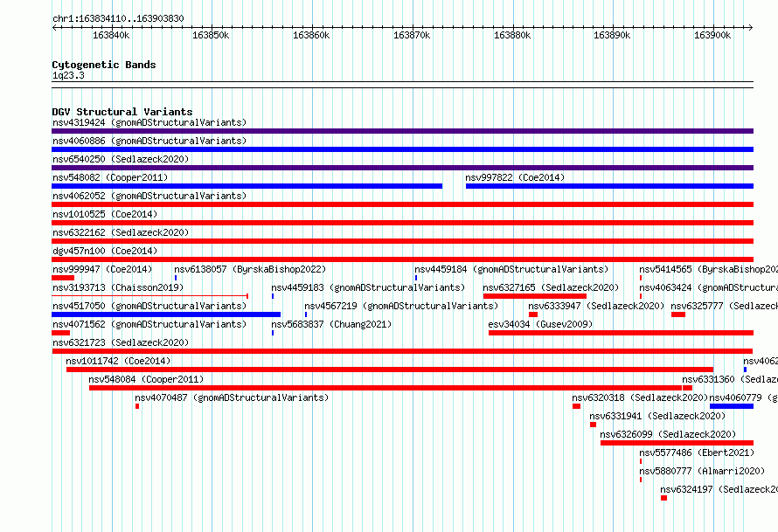
Task: Click the 1q23.3 band label
Action: point(68,75)
